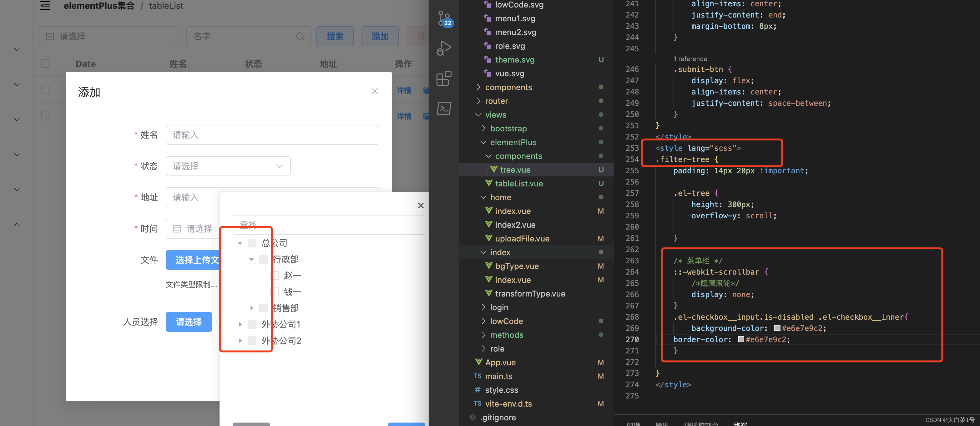
Task: Click the hamburger menu collapse icon
Action: (45, 6)
